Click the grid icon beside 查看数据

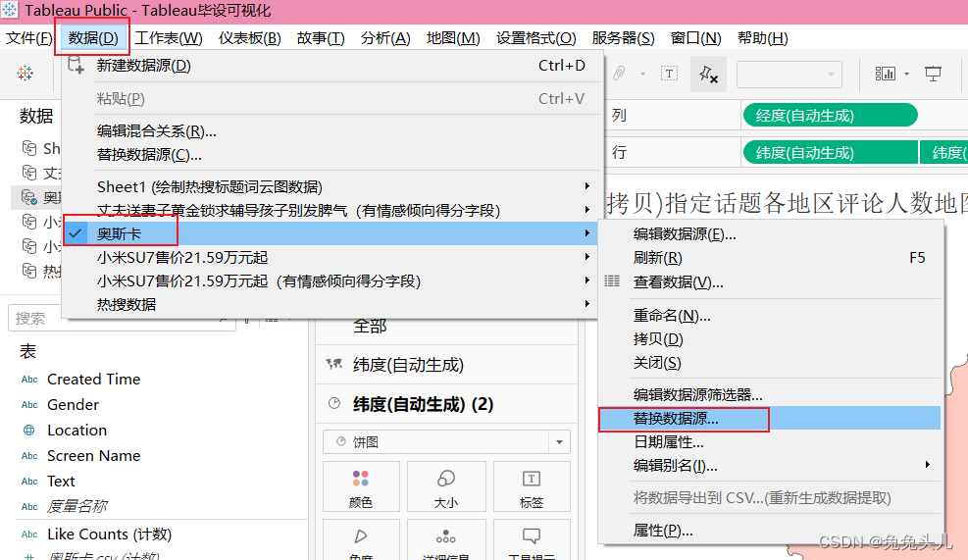(612, 281)
